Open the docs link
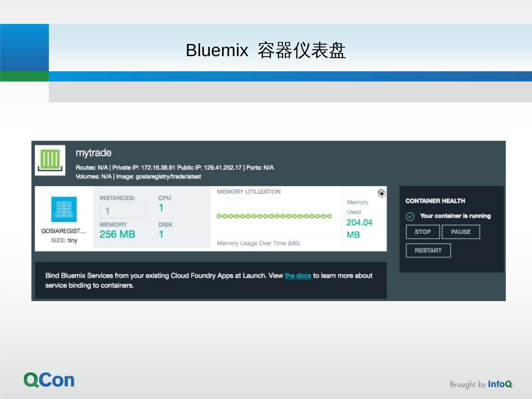532x399 pixels. click(x=298, y=276)
